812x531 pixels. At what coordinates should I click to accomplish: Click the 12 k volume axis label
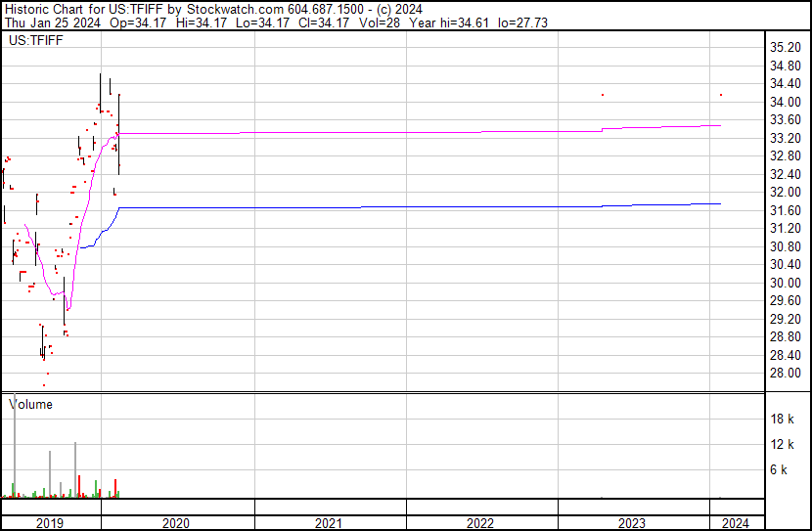point(782,444)
